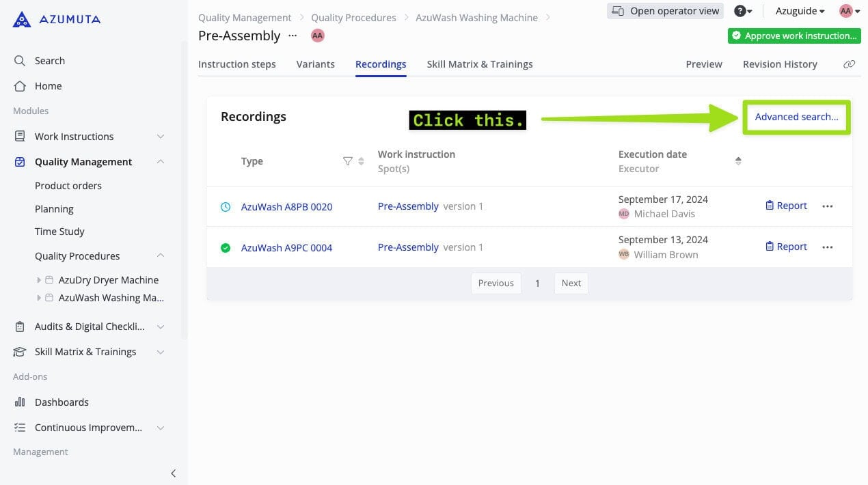Click the Approve work instruction button

(794, 36)
